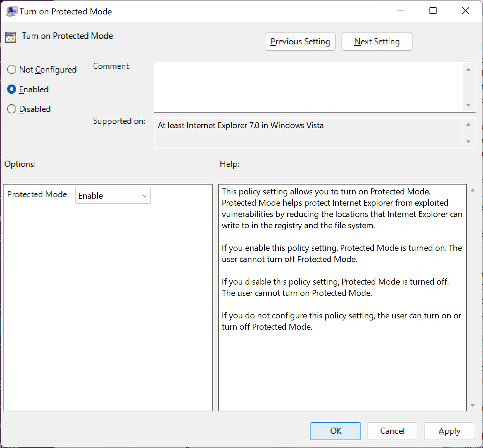Click the 'Protected Mode' option label

coord(37,194)
